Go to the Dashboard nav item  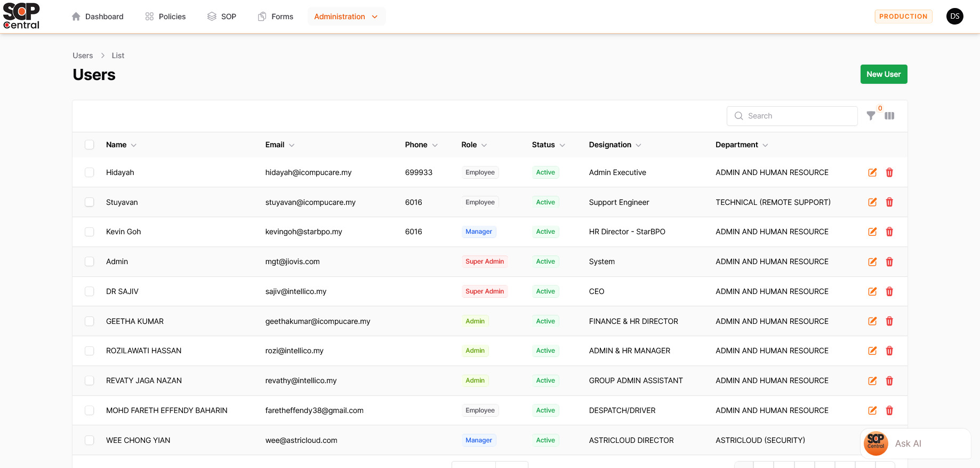click(x=98, y=17)
